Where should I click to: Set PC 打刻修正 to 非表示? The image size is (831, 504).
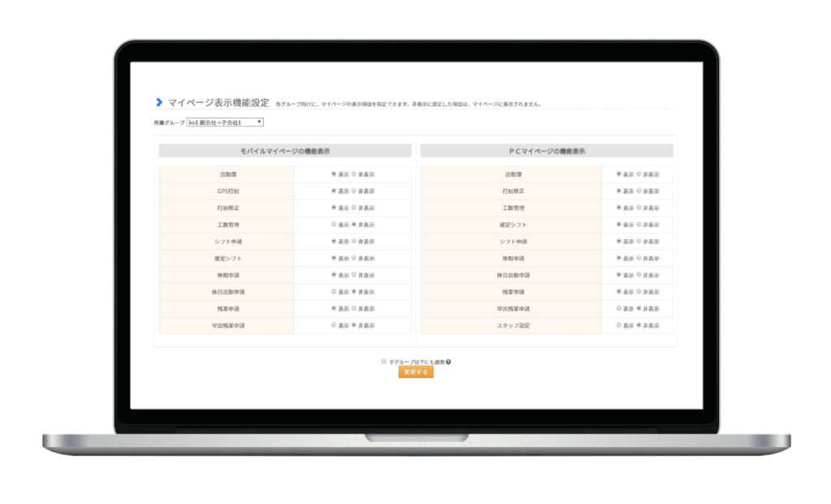tap(639, 191)
